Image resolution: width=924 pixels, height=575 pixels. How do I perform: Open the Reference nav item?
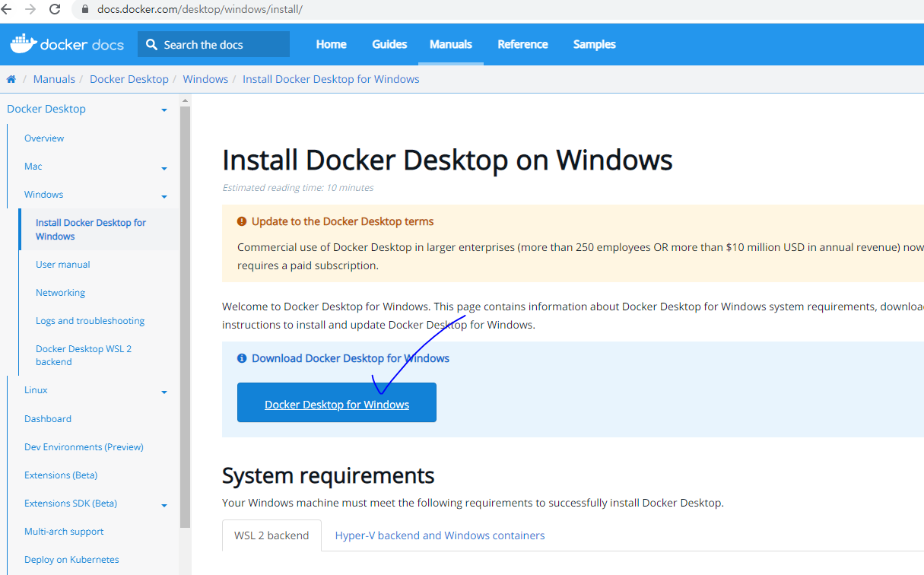pyautogui.click(x=522, y=44)
